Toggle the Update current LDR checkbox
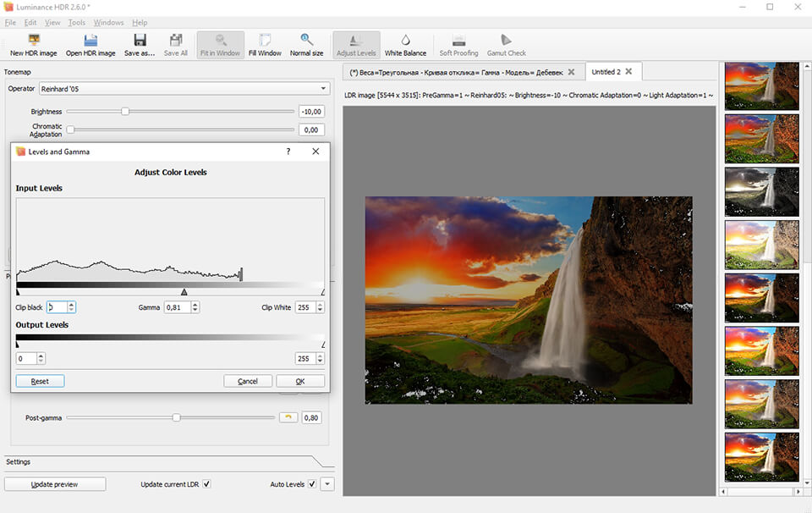Viewport: 812px width, 513px height. coord(206,483)
